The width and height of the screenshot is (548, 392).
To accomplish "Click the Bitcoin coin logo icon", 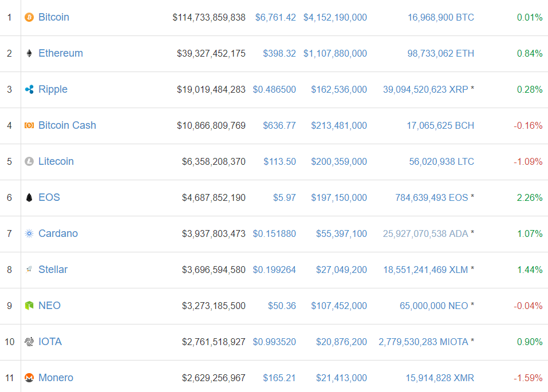I will (x=29, y=18).
